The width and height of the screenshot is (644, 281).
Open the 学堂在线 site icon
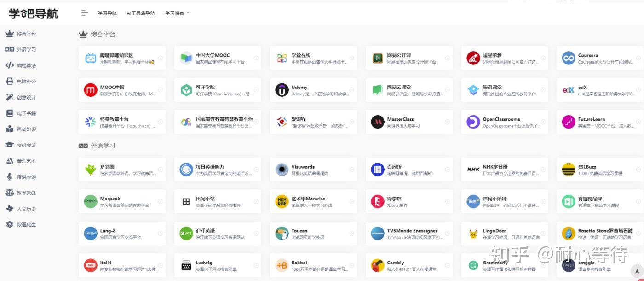282,58
